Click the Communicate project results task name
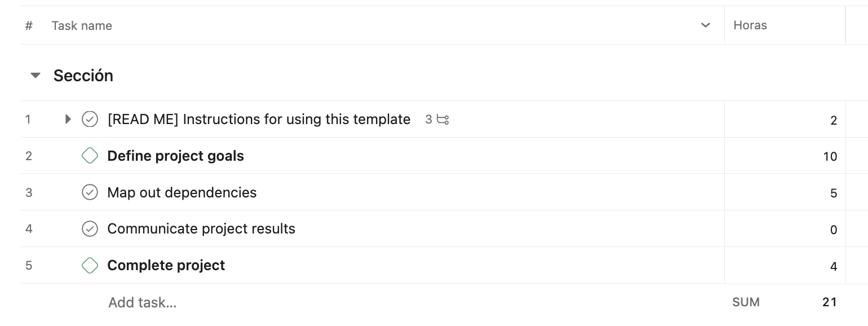Viewport: 868px width, 326px height. pos(201,229)
